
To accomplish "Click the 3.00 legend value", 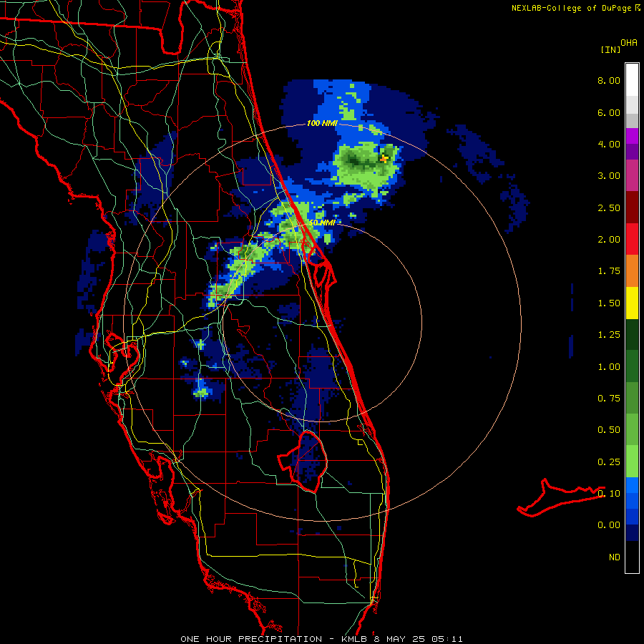I will click(x=609, y=176).
